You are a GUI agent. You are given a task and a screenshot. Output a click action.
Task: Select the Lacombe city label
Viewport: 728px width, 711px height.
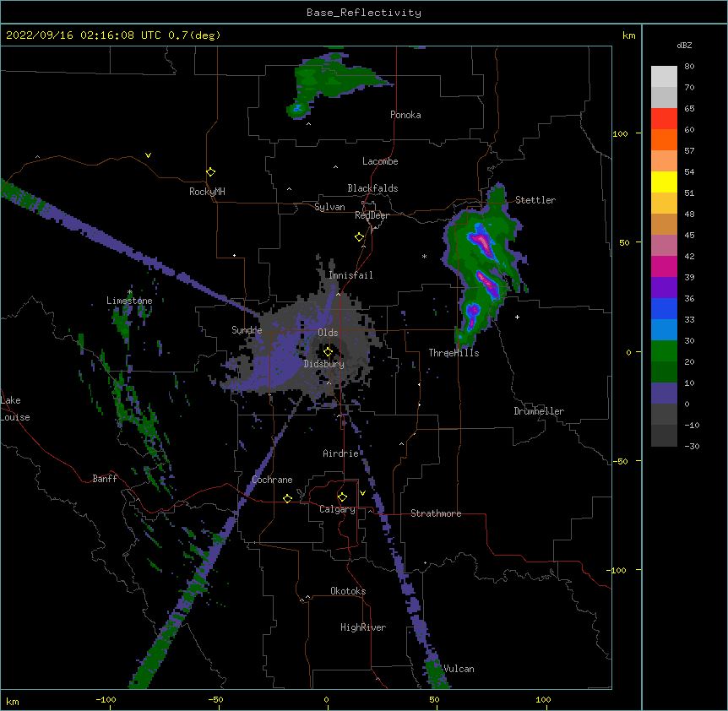click(380, 161)
